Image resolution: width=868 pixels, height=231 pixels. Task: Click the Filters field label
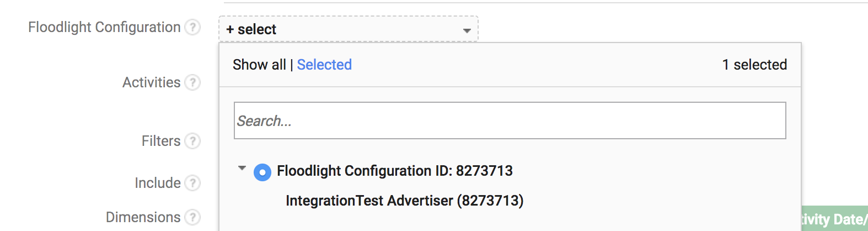[160, 141]
